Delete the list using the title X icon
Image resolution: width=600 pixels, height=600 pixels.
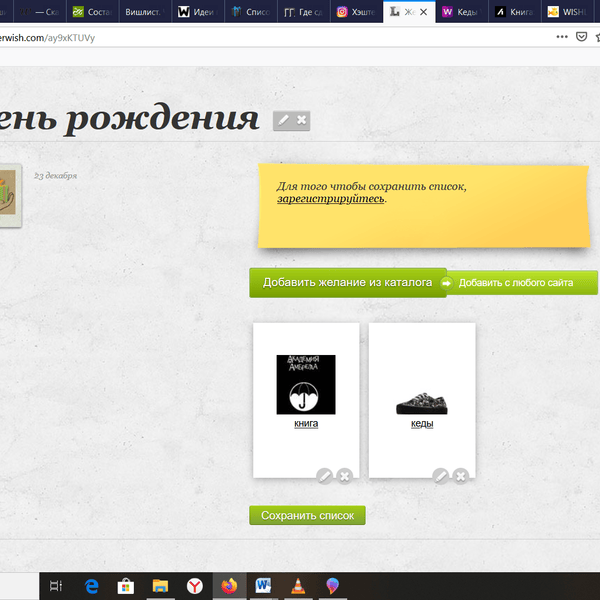[301, 120]
